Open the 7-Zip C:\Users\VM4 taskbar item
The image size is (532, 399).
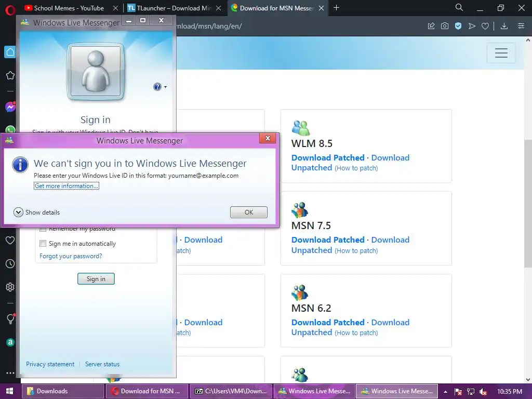point(231,391)
